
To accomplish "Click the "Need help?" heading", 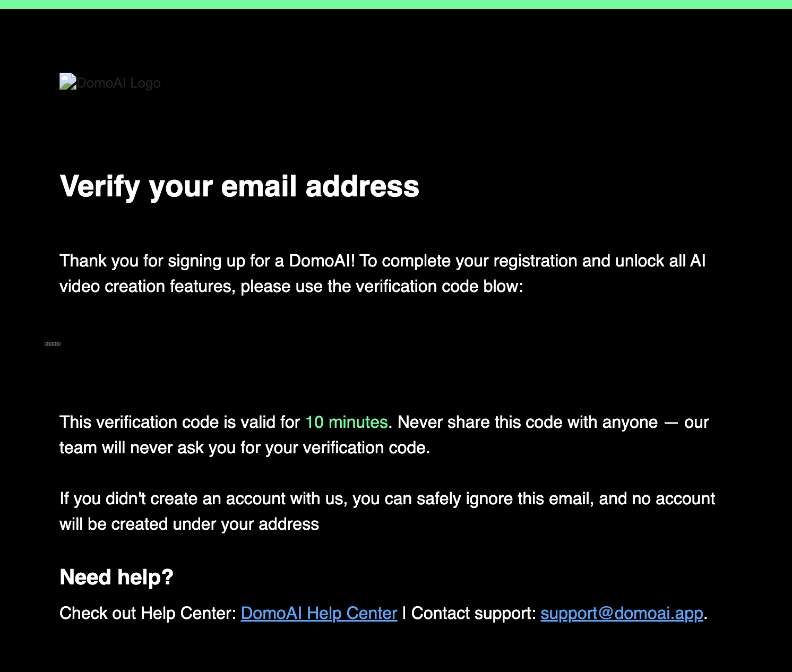I will (117, 578).
